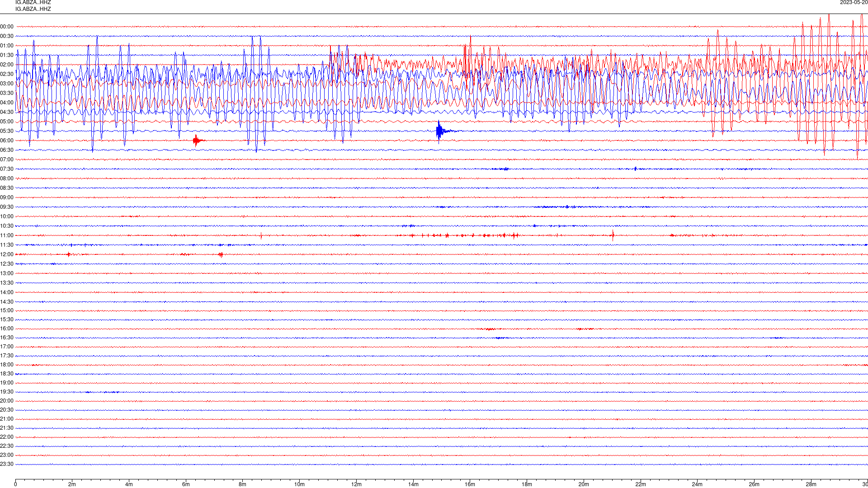Click the 28m tick on time axis
Screen dimensions: 868x488
point(811,484)
